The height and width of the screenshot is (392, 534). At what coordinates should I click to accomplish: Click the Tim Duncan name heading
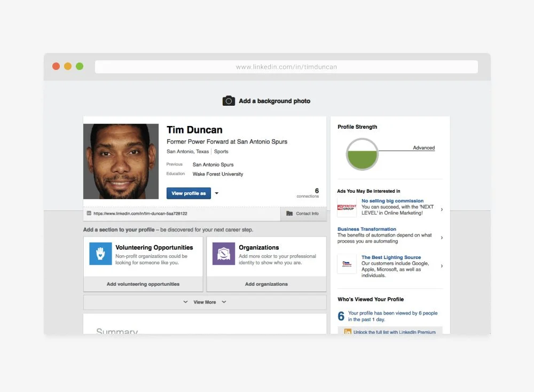pyautogui.click(x=194, y=130)
